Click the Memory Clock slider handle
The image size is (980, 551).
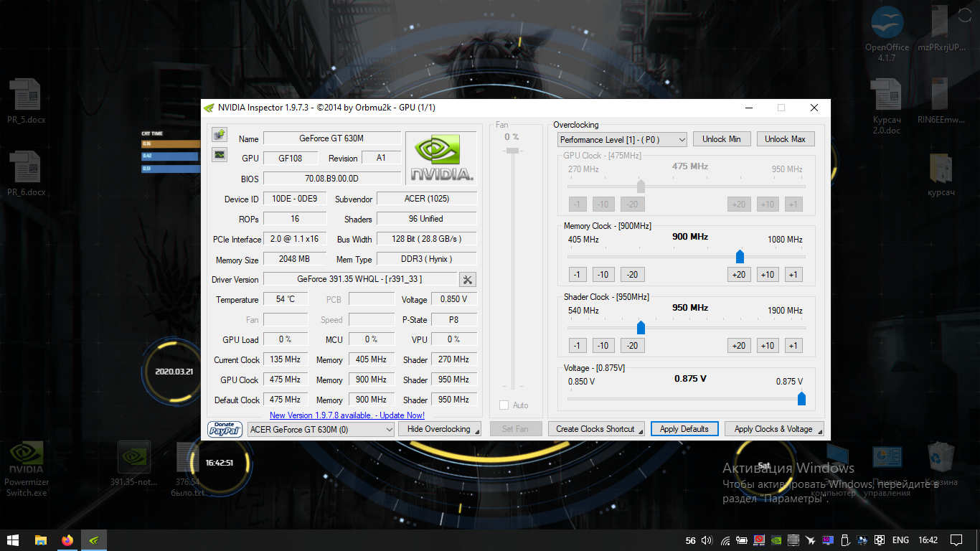pyautogui.click(x=740, y=257)
